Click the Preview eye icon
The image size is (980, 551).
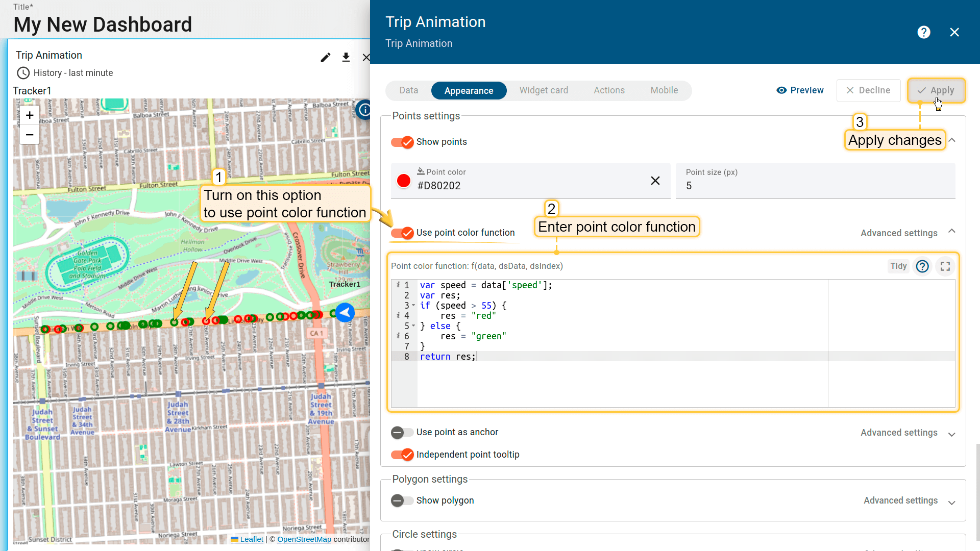781,90
